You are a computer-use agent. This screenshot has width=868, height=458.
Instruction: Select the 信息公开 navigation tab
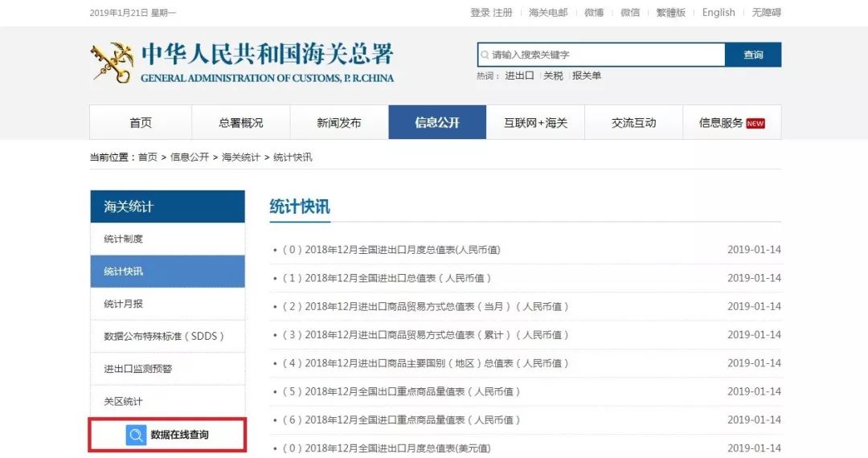pos(437,122)
